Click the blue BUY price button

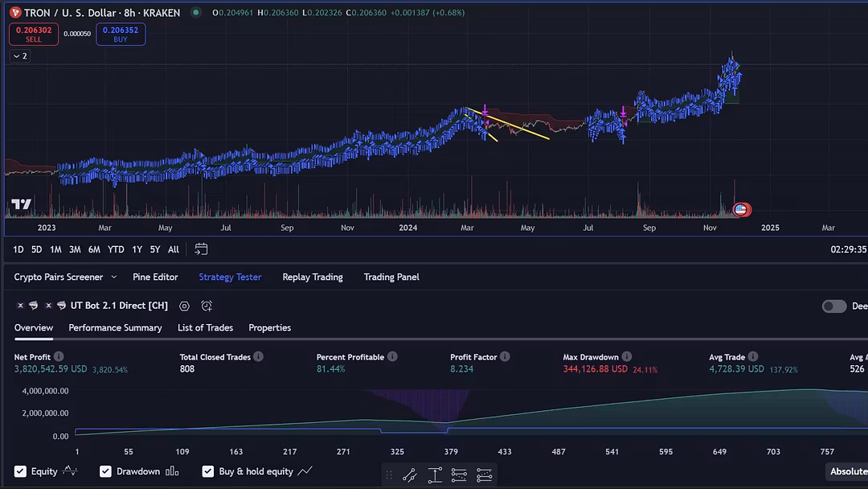click(121, 35)
